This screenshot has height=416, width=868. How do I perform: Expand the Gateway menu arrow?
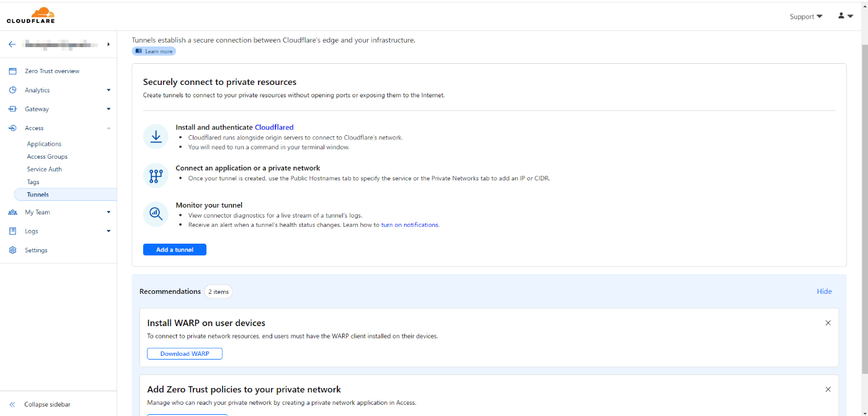(x=108, y=109)
